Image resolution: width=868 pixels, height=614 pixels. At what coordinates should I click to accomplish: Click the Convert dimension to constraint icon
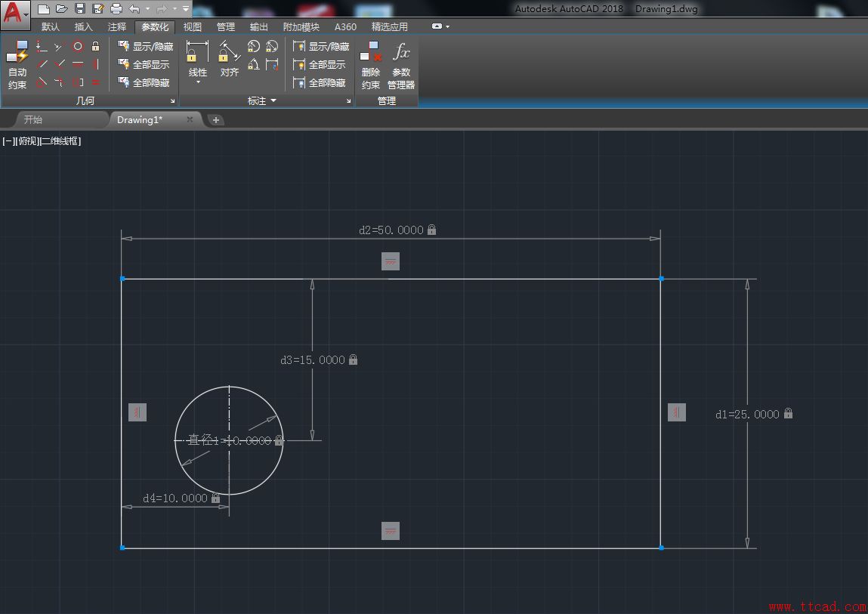[x=272, y=65]
